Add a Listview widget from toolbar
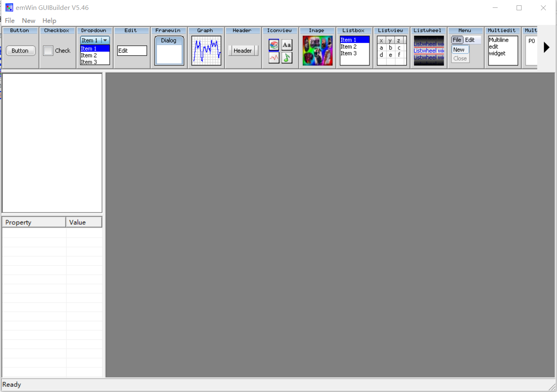The image size is (557, 392). point(392,51)
